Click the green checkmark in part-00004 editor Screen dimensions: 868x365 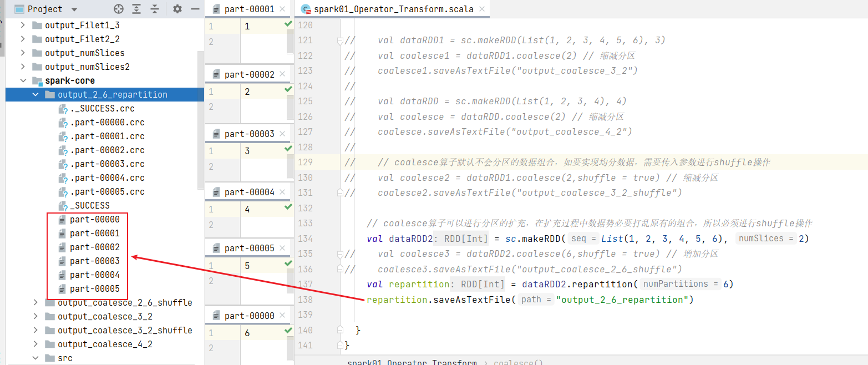tap(288, 207)
